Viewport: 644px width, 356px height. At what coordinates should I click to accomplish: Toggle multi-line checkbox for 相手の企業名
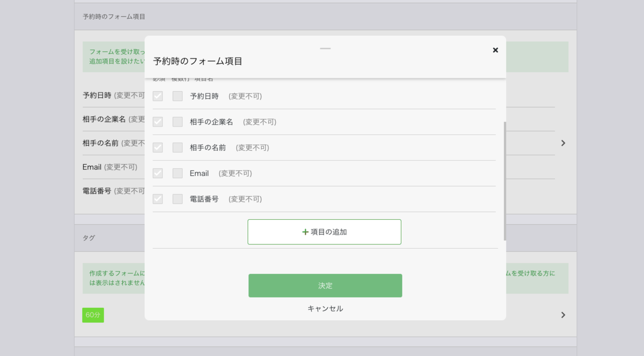coord(178,122)
